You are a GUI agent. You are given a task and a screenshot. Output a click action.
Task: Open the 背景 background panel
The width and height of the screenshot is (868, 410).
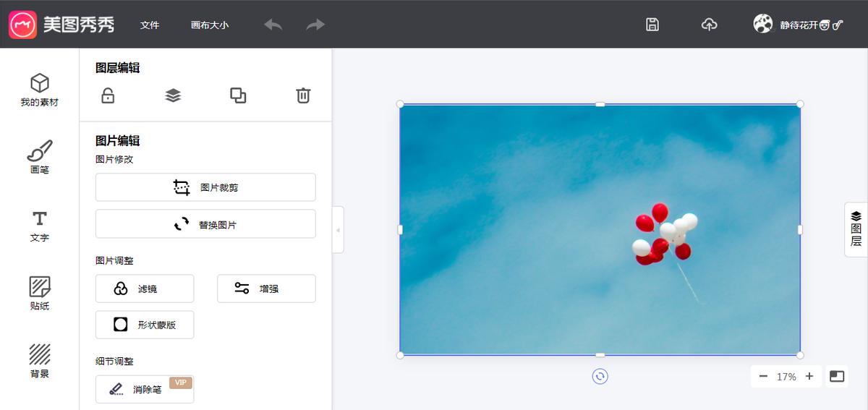click(x=40, y=362)
